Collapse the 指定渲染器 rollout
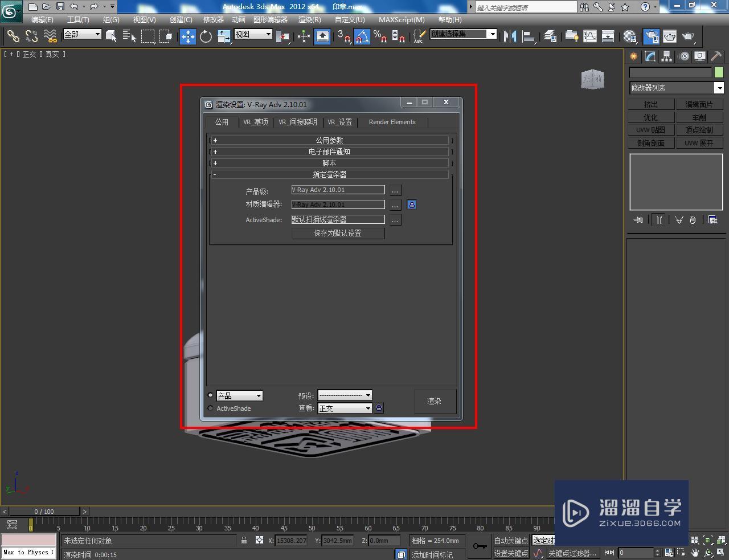729x560 pixels. (330, 174)
